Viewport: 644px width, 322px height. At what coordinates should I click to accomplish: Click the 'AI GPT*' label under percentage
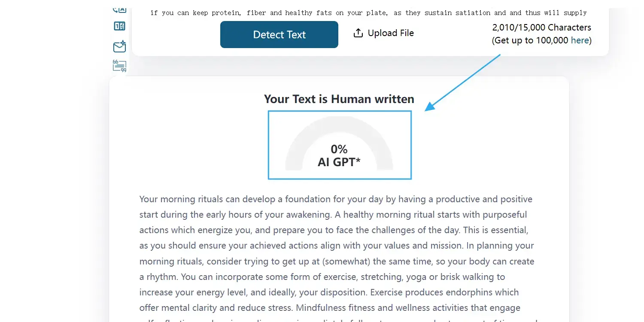click(x=339, y=162)
